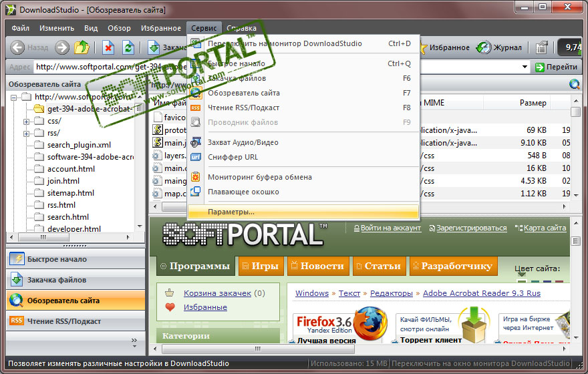Screen dimensions: 588x374
Task: Choose Закачка файлов menu entry
Action: [303, 78]
